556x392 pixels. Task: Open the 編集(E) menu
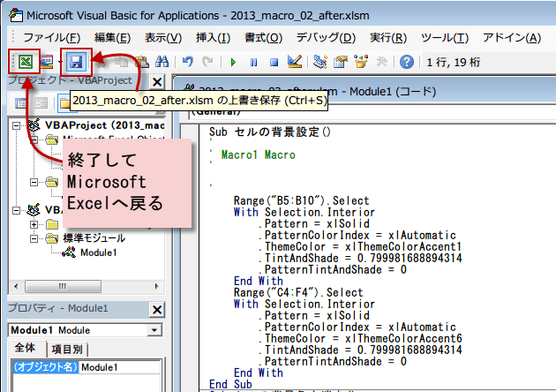point(112,38)
